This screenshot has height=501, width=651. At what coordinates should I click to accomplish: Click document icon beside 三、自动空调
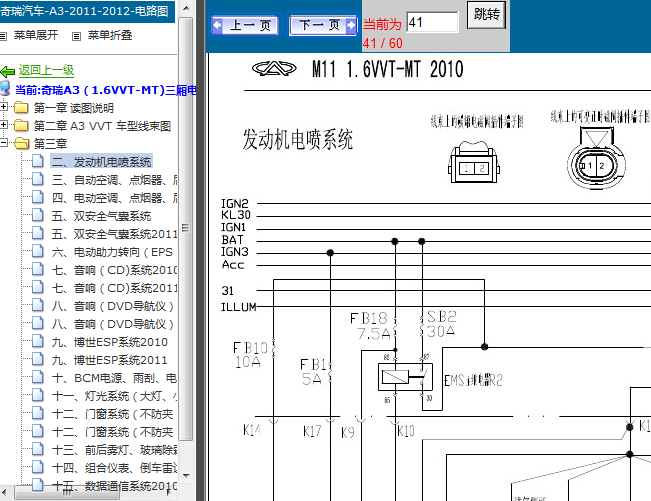(x=37, y=179)
